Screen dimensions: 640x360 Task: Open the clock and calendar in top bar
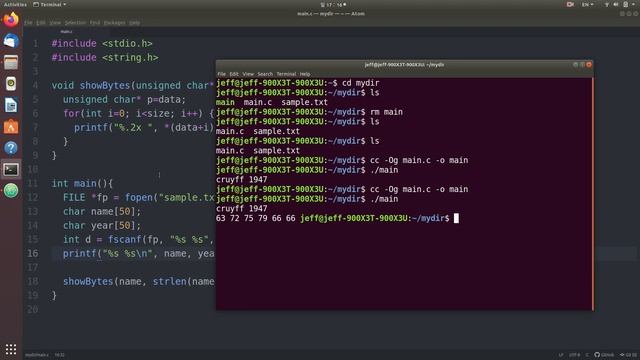(334, 4)
